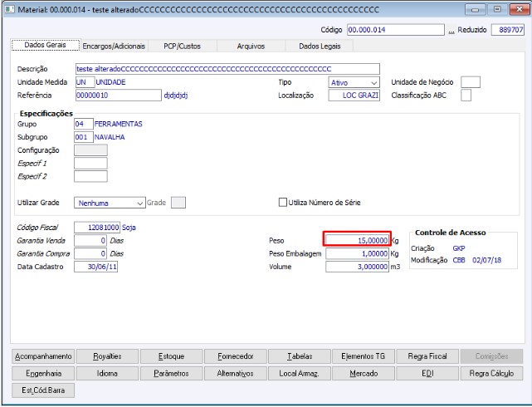Image resolution: width=532 pixels, height=407 pixels.
Task: Open Parâmetros settings
Action: coord(171,374)
